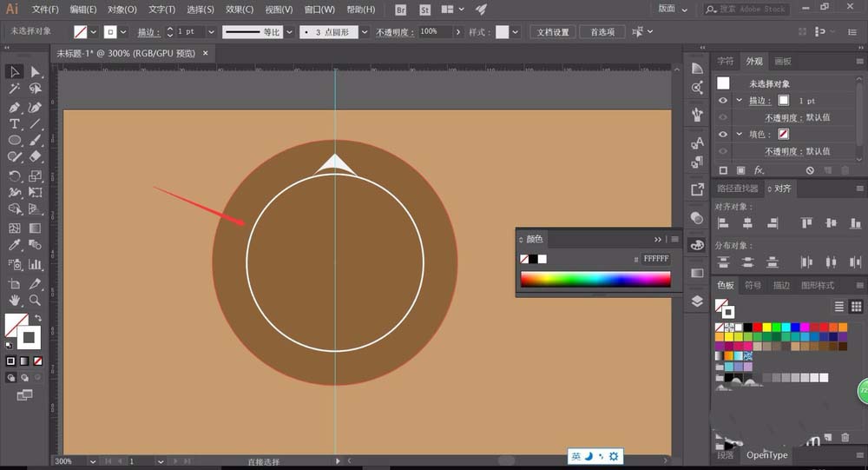Activate the Magic Wand tool
Viewport: 868px width, 470px height.
[x=15, y=89]
